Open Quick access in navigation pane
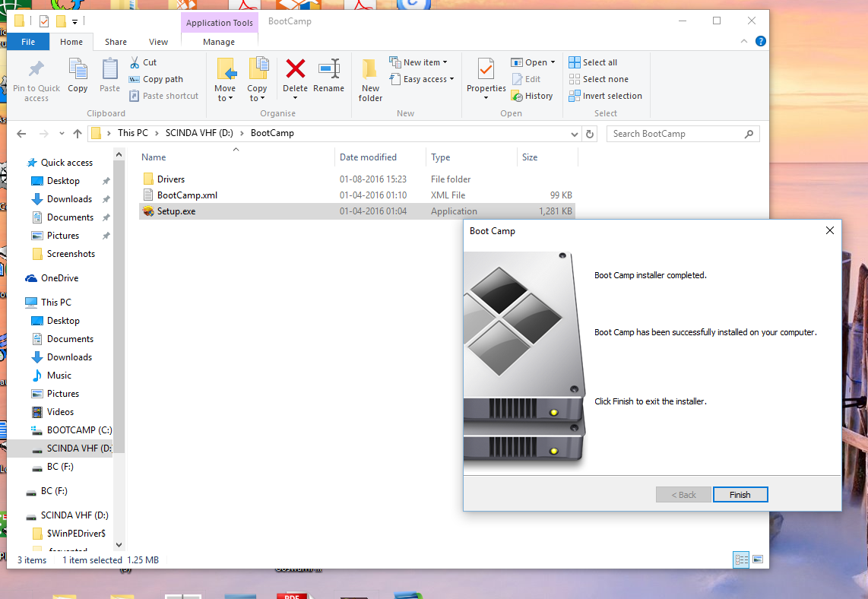868x599 pixels. pyautogui.click(x=66, y=163)
